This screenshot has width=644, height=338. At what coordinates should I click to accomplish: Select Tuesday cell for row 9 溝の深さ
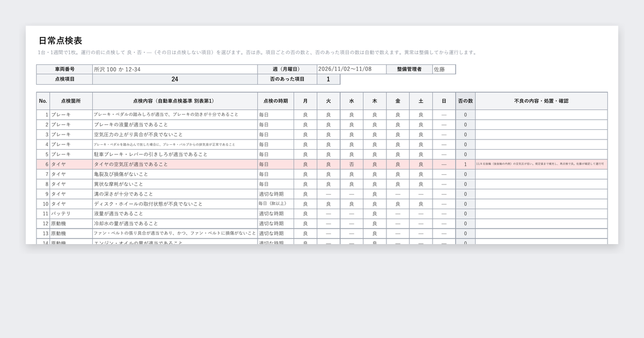click(328, 194)
